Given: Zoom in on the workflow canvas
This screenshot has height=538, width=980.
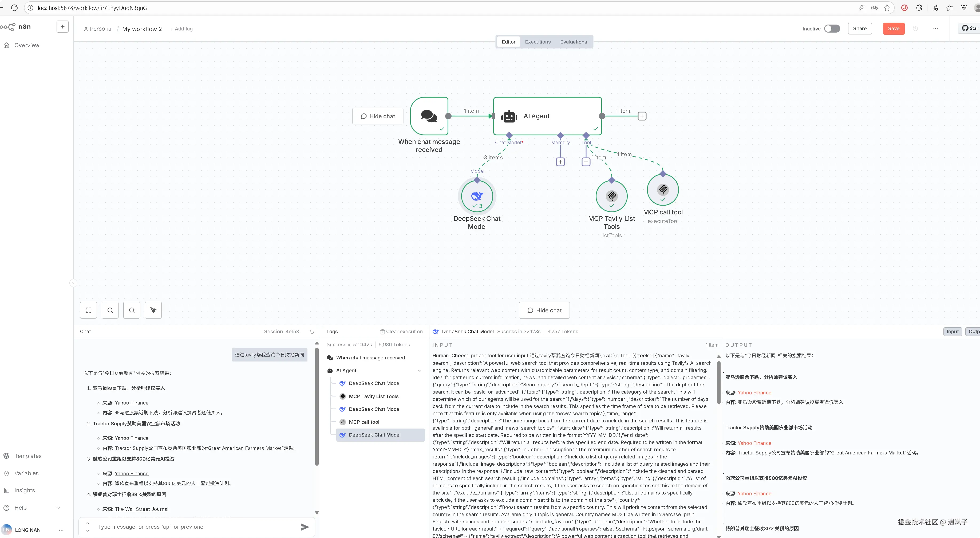Looking at the screenshot, I should (110, 310).
